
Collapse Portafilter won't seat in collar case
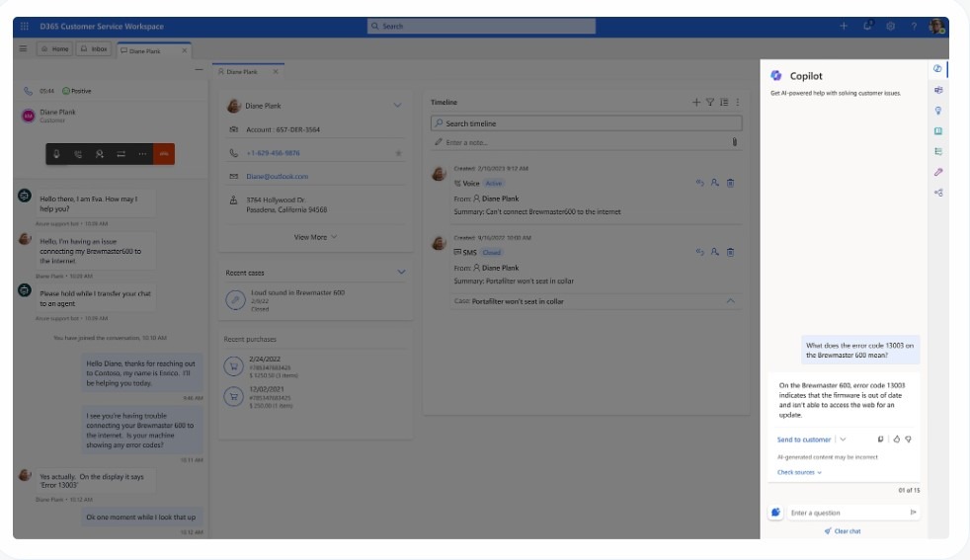click(x=731, y=300)
